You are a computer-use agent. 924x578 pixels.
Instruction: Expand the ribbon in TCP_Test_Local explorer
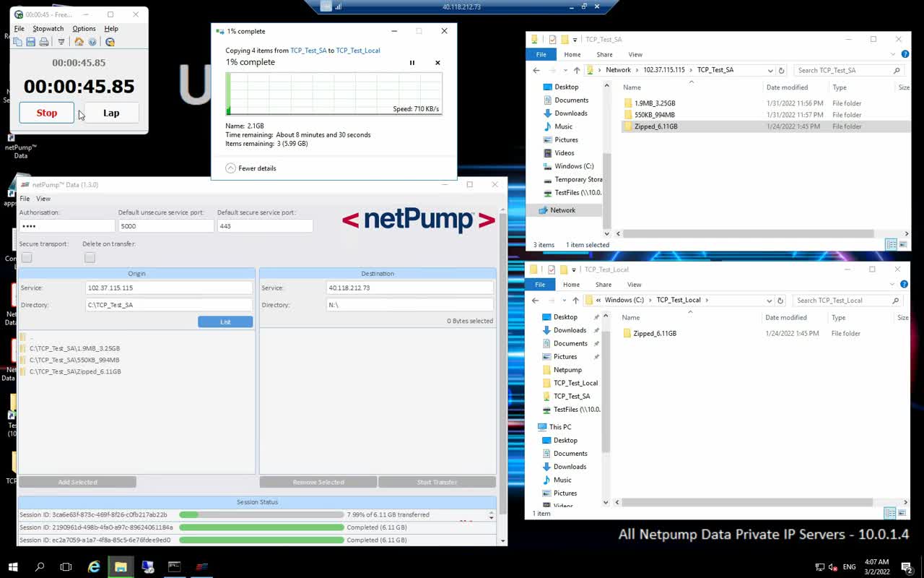[x=893, y=285]
